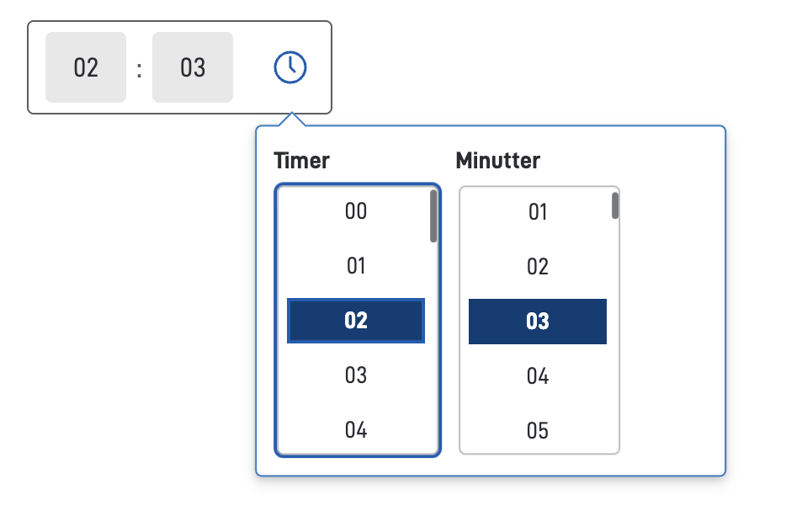Pick minute 05 in Minutter list
786x532 pixels.
coord(538,431)
